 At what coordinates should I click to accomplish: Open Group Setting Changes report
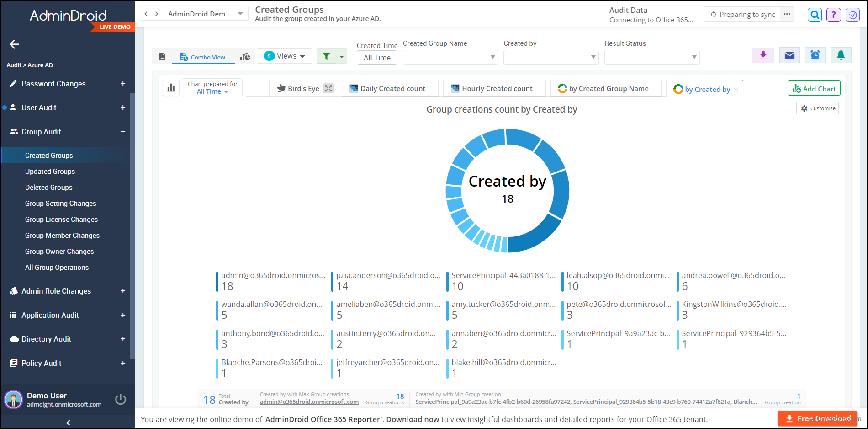60,204
